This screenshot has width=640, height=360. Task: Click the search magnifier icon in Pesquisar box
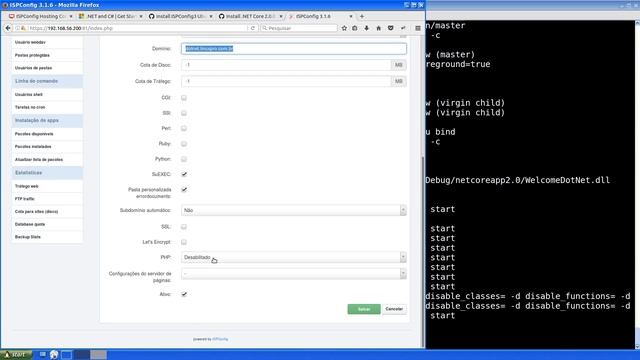(264, 28)
